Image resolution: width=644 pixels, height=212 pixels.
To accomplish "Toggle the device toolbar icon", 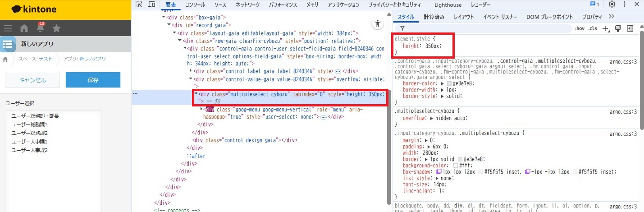I will click(x=151, y=5).
